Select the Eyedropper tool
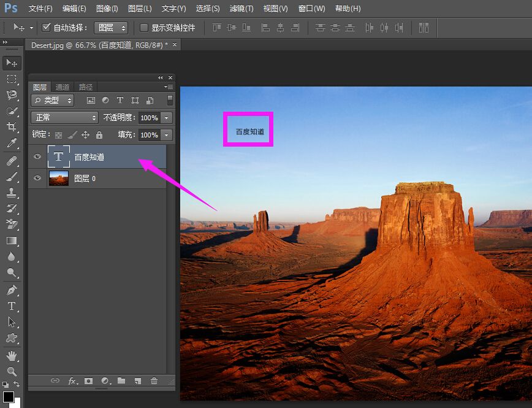Viewport: 532px width, 408px height. (12, 144)
